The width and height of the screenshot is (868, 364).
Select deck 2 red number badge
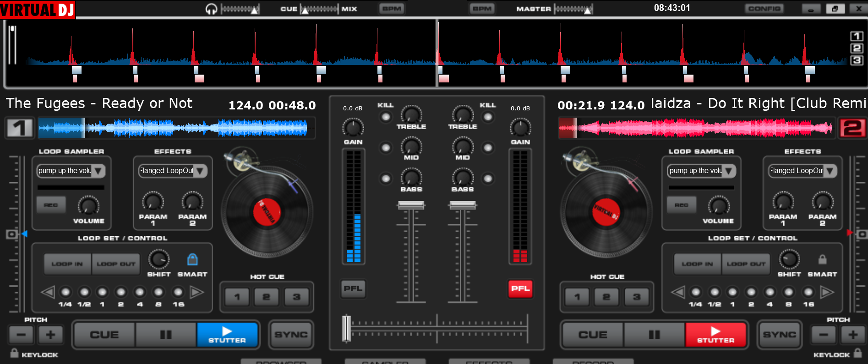[852, 128]
